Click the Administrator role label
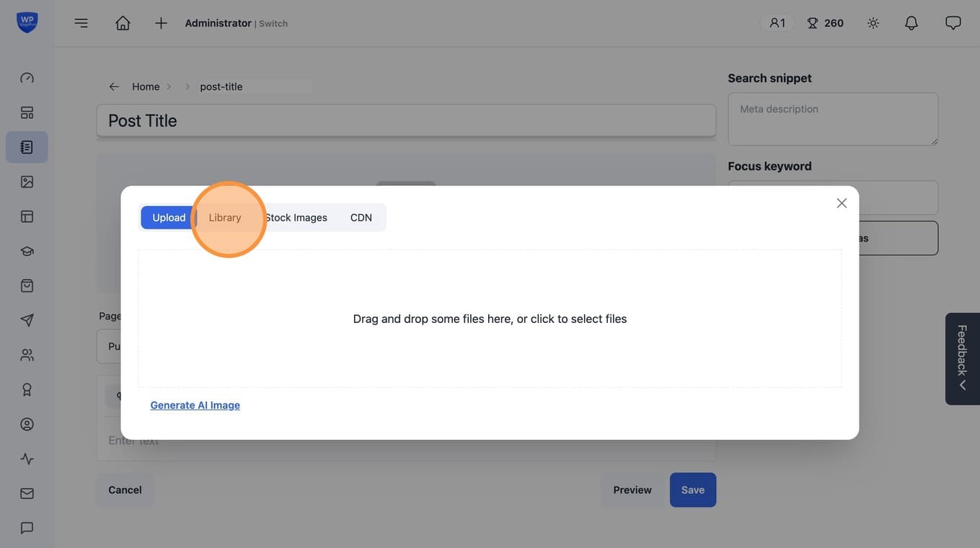 pyautogui.click(x=218, y=23)
